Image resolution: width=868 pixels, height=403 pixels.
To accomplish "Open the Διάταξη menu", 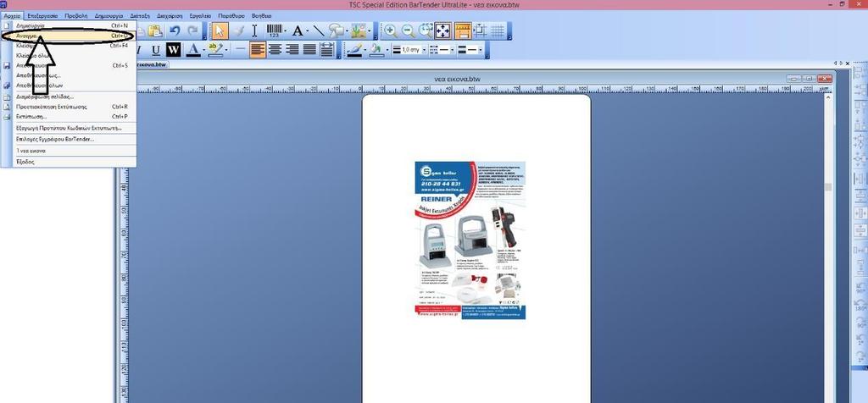I will click(x=140, y=16).
